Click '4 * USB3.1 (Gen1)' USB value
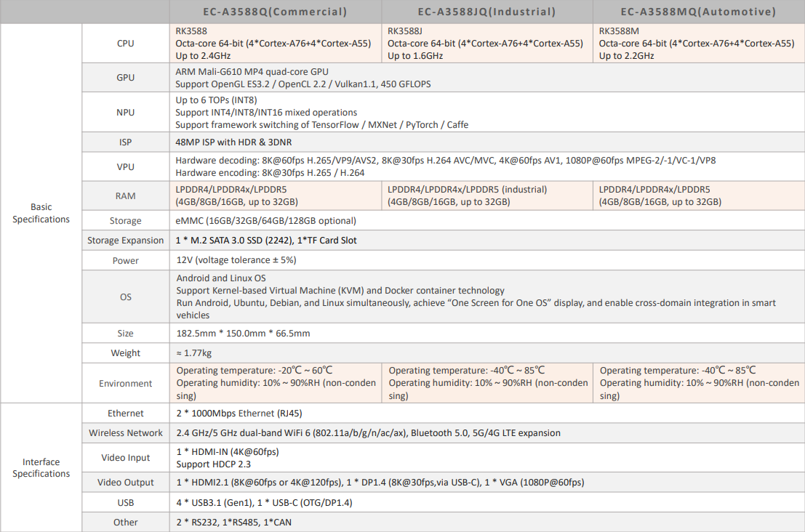 point(214,503)
